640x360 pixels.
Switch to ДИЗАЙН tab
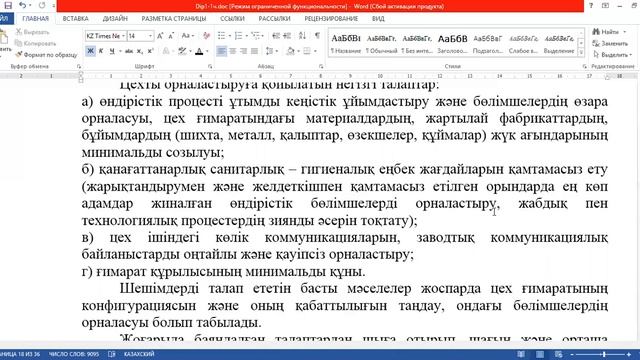(x=115, y=19)
